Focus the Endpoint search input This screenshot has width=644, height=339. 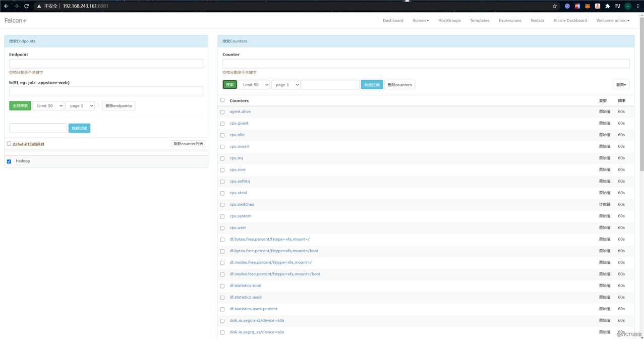coord(106,64)
